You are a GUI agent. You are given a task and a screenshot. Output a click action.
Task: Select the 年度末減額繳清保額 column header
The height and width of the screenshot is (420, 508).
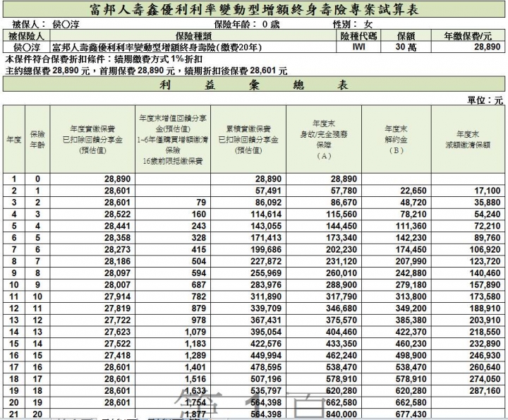(468, 139)
